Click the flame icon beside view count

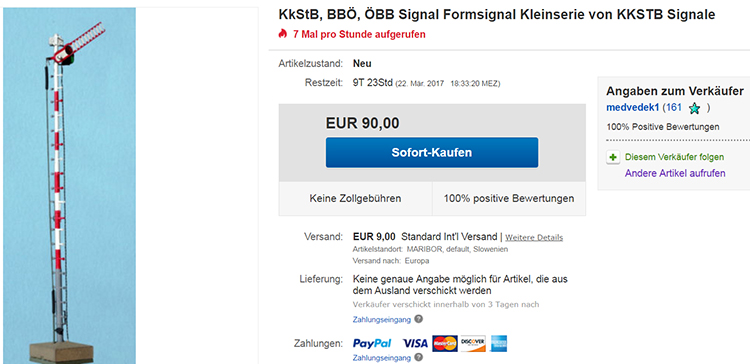point(282,33)
